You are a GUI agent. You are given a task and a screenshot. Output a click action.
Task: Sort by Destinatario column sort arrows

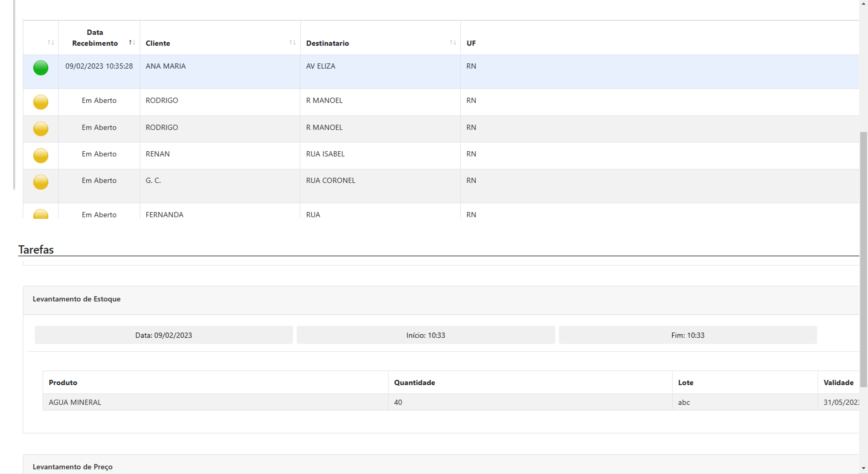(453, 42)
